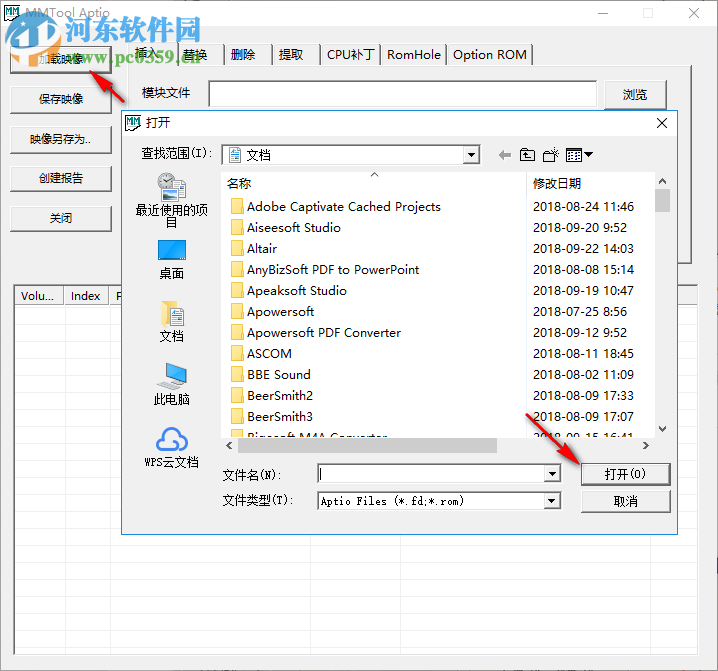
Task: Click the Browse 浏览 button
Action: [x=635, y=95]
